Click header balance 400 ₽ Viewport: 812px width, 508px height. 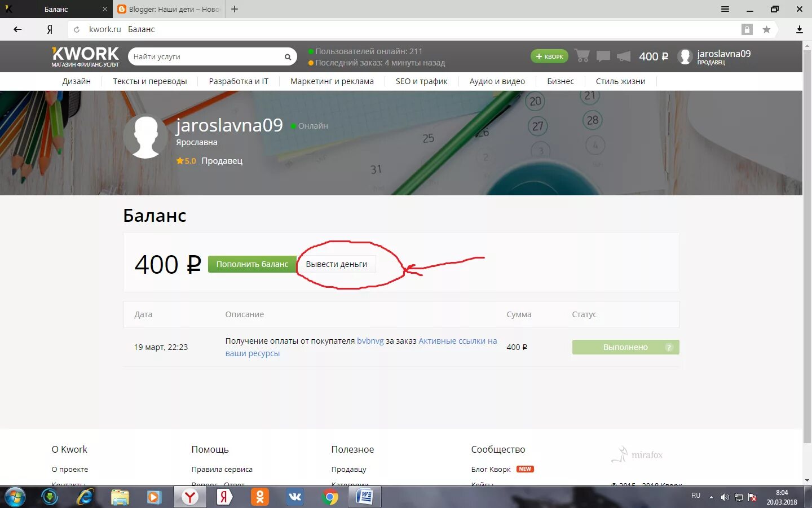coord(654,56)
